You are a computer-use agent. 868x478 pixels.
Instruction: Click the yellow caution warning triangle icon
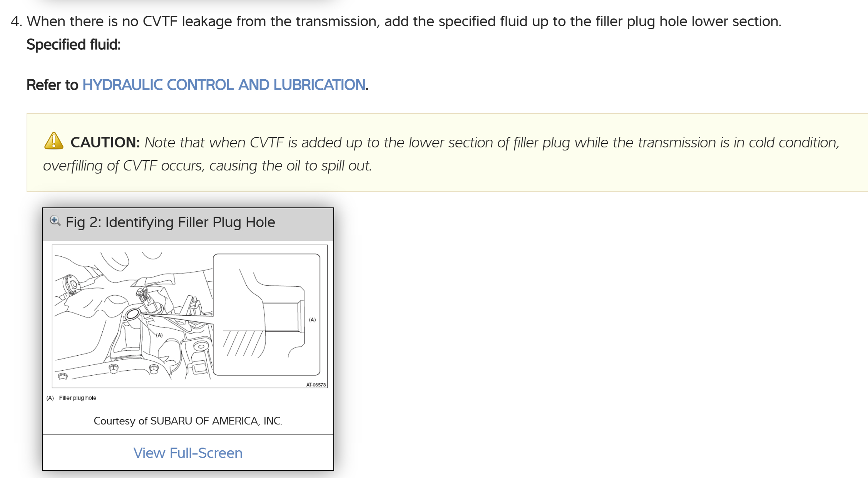[54, 141]
